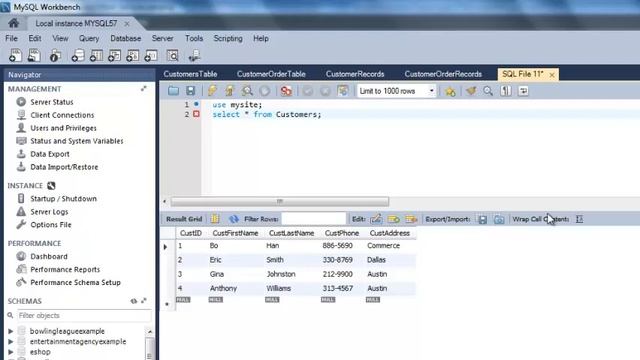This screenshot has height=360, width=640.
Task: Rollback the transaction icon
Action: [x=325, y=91]
